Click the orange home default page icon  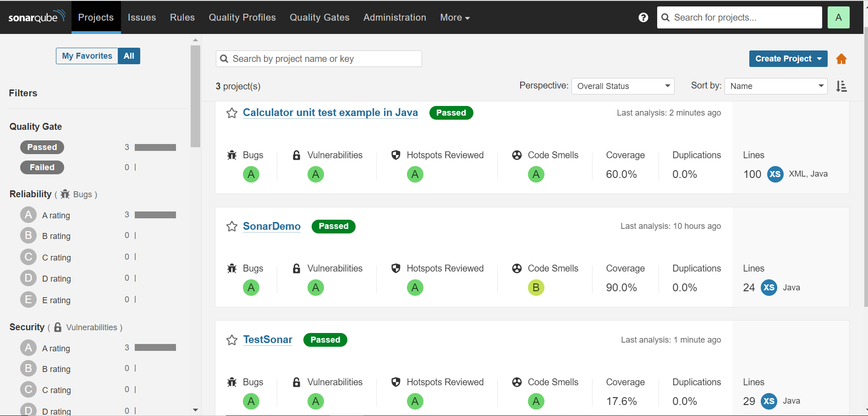click(841, 59)
